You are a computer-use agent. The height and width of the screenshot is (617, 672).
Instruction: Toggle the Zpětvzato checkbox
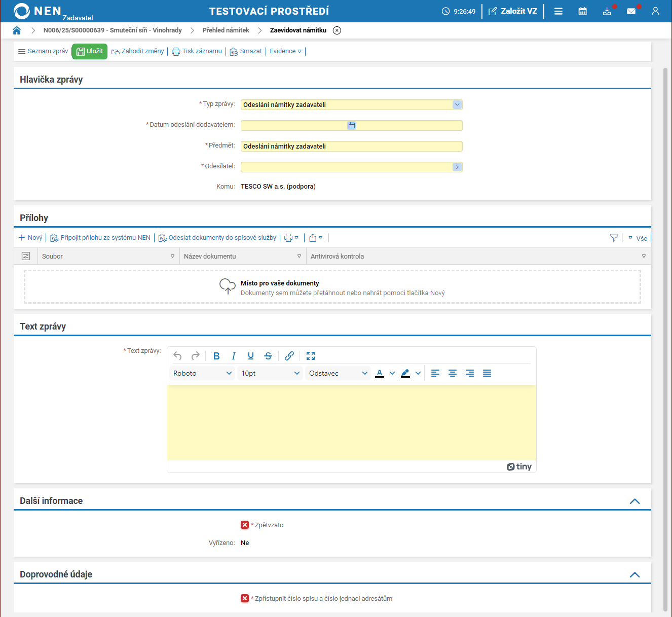click(x=245, y=525)
